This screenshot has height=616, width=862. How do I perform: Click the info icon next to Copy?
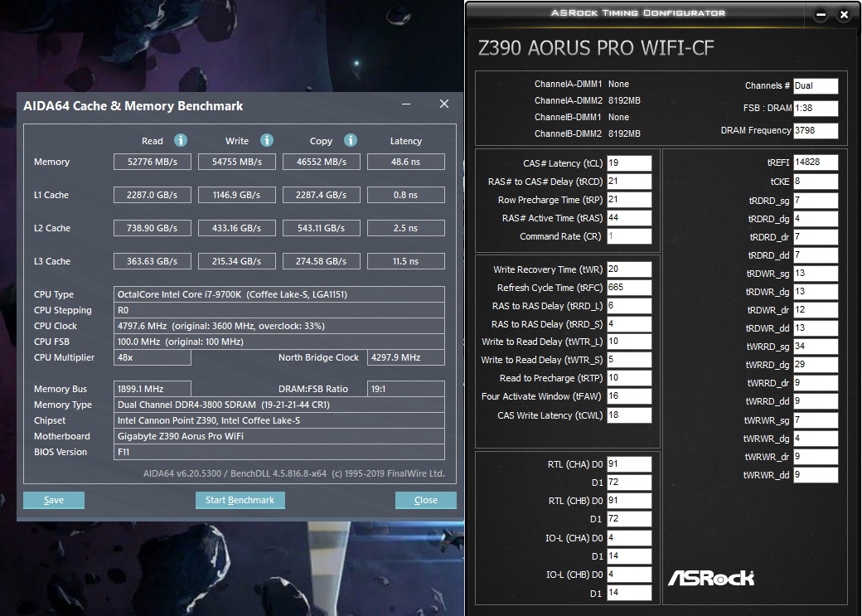coord(350,140)
